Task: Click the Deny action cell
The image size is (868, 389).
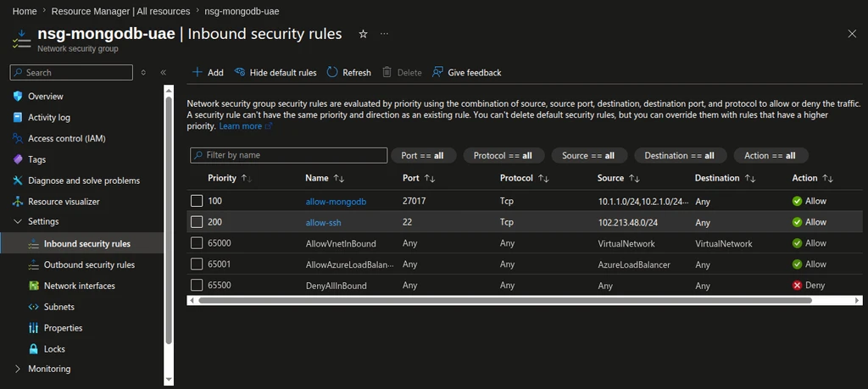Action: 809,286
